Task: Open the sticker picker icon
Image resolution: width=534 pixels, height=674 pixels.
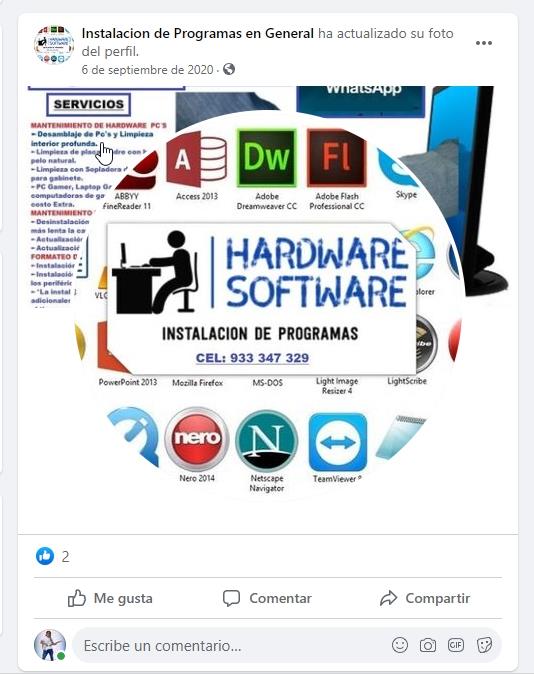Action: 484,645
